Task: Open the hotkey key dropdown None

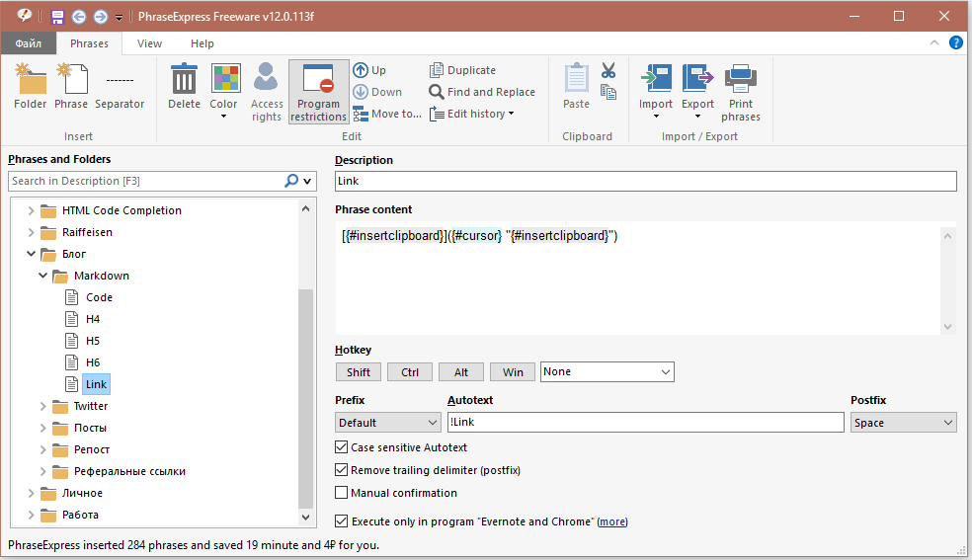Action: click(x=607, y=371)
